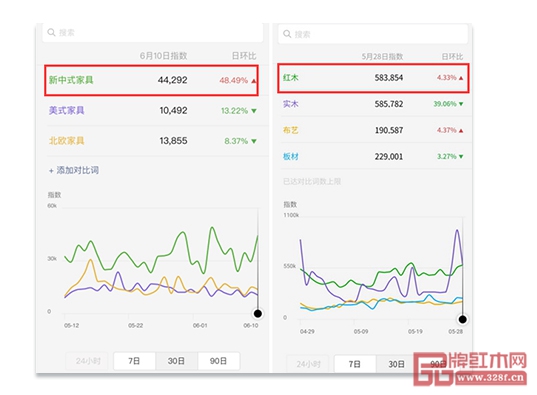Click 05-09 date label on right chart
The image size is (537, 395).
[361, 332]
